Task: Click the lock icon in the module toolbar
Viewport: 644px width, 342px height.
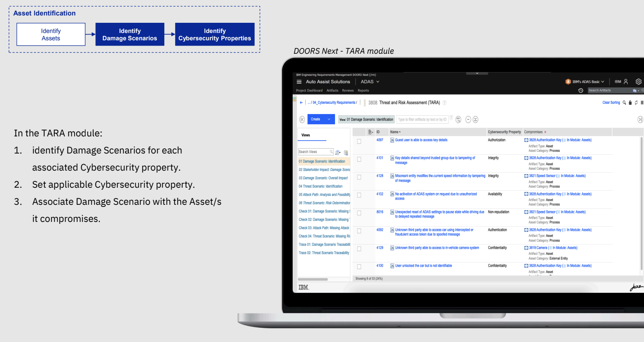Action: [x=630, y=103]
